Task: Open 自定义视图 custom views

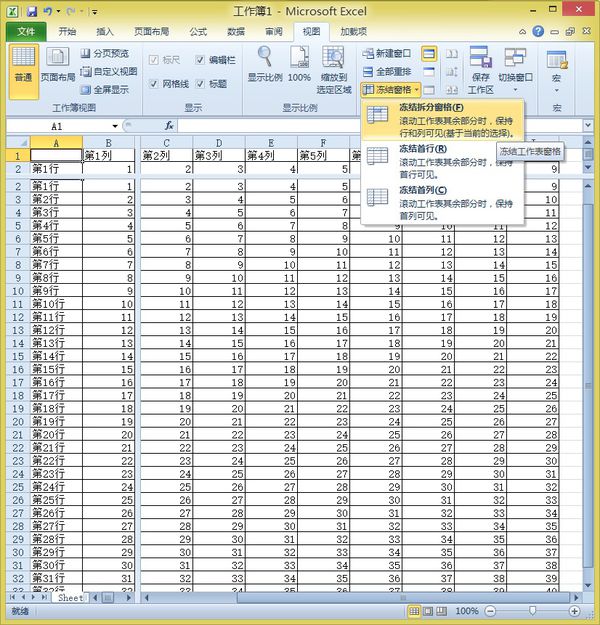Action: click(109, 72)
